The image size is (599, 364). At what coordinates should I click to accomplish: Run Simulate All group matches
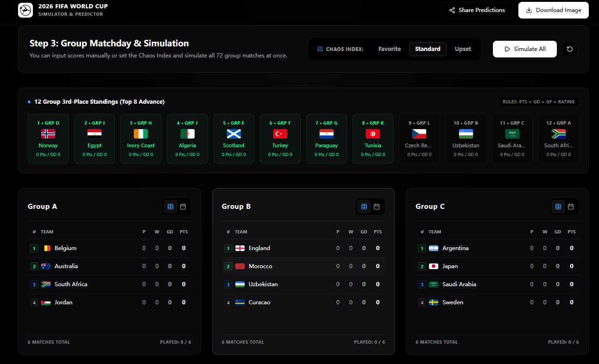tap(525, 49)
